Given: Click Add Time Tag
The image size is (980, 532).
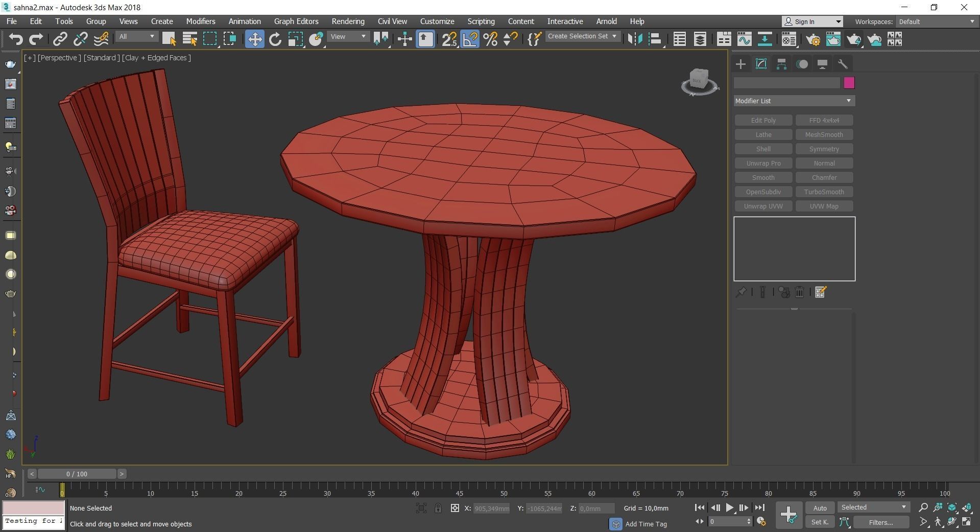Looking at the screenshot, I should coord(646,524).
